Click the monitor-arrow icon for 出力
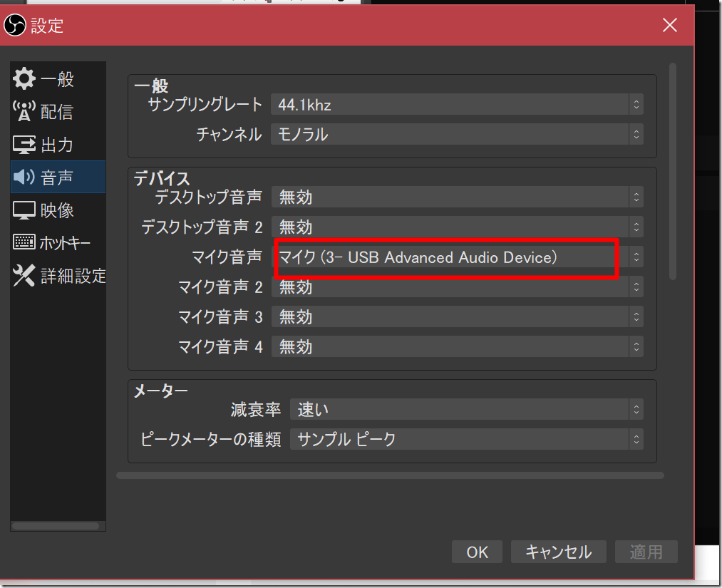The width and height of the screenshot is (722, 588). (x=24, y=145)
